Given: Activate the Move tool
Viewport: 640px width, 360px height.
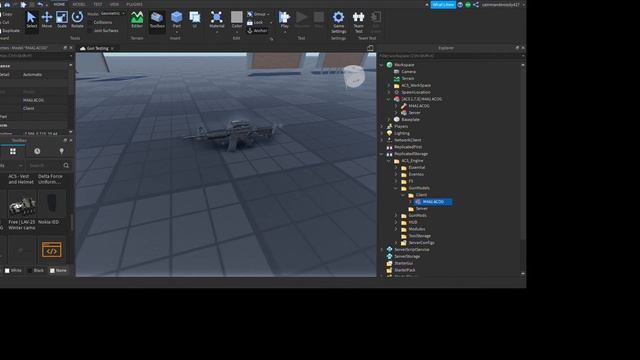Looking at the screenshot, I should coord(47,20).
